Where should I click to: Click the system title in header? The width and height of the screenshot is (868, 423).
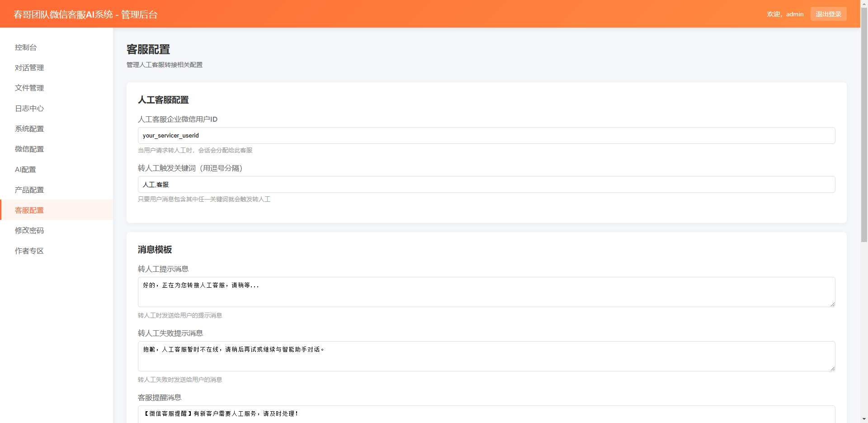(x=85, y=14)
